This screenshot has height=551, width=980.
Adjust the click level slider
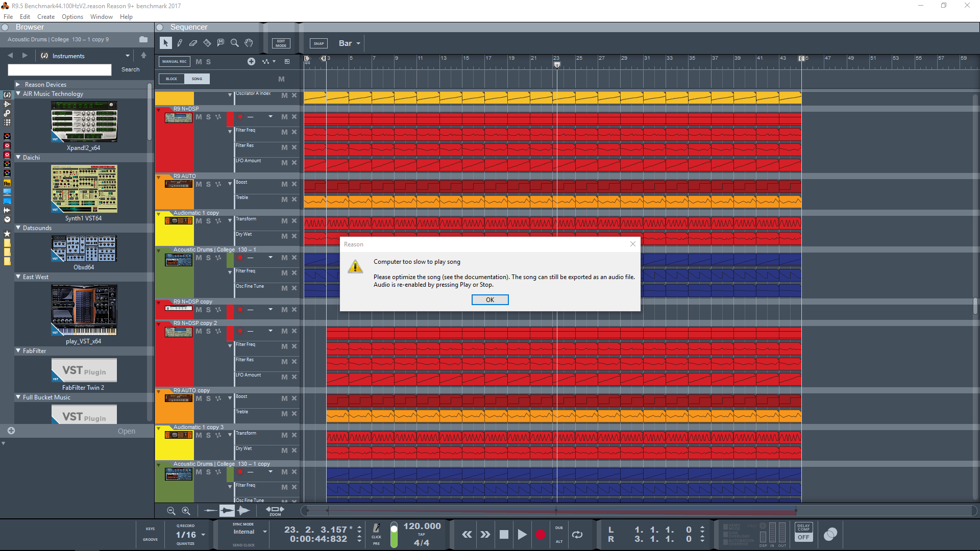[x=394, y=535]
